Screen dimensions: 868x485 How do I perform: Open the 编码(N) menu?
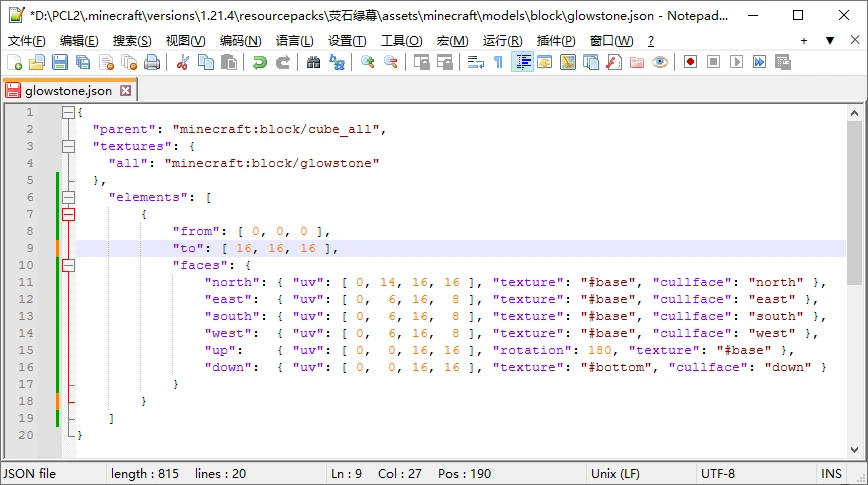click(240, 40)
